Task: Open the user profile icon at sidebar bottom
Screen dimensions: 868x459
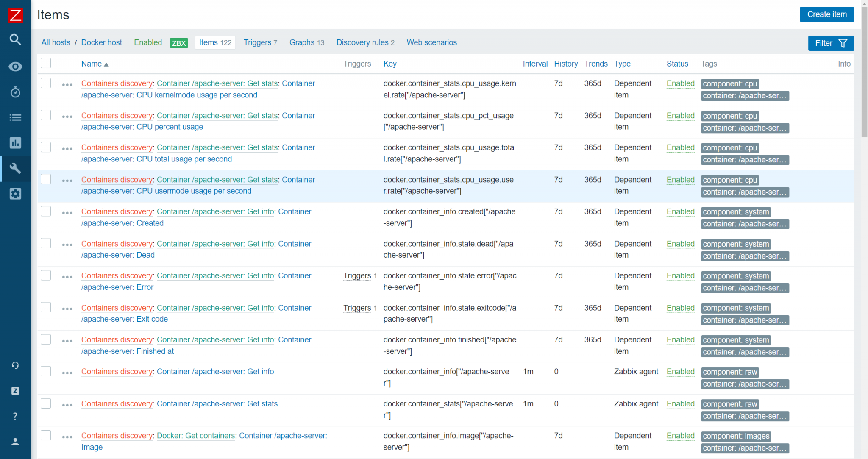Action: click(15, 442)
